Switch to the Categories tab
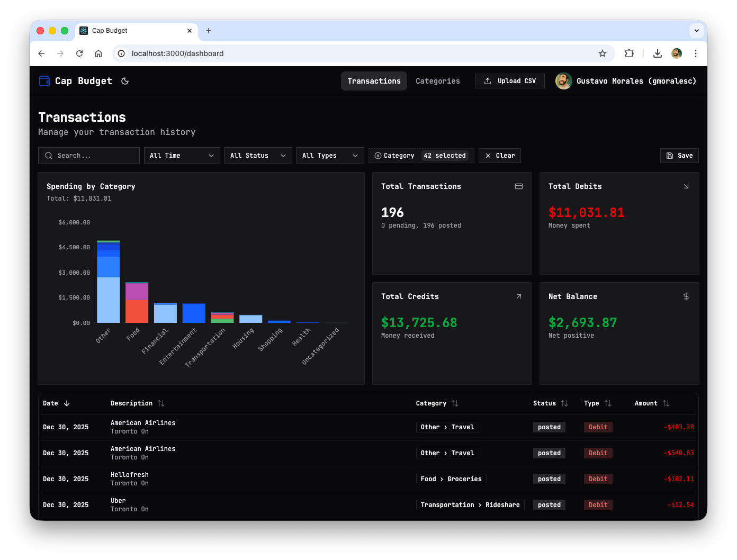This screenshot has height=560, width=737. [x=437, y=81]
